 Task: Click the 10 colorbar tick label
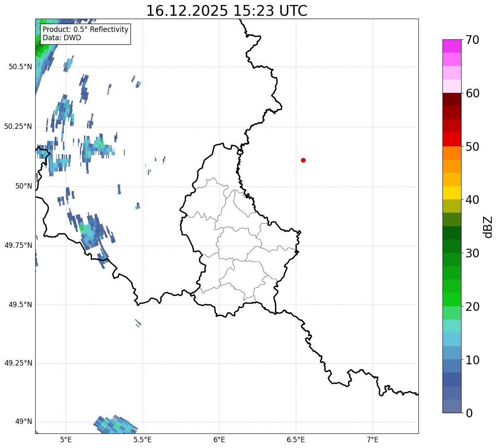[472, 360]
